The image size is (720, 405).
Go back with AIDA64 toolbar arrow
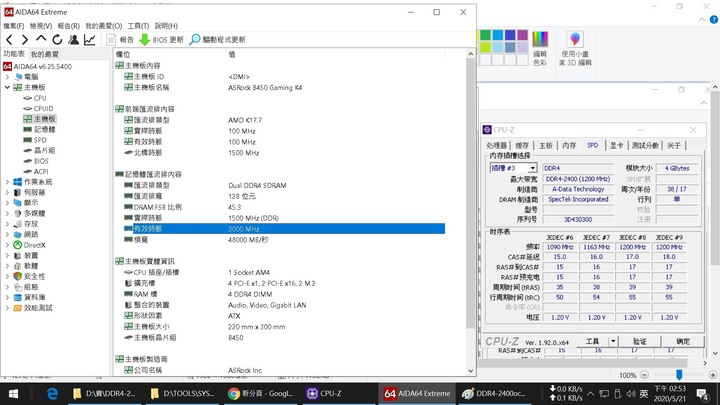[x=10, y=39]
